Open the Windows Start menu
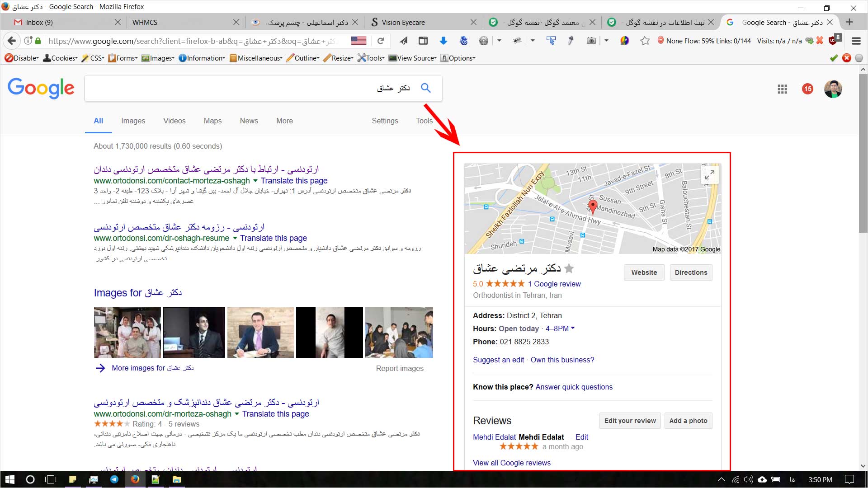 pos(10,479)
